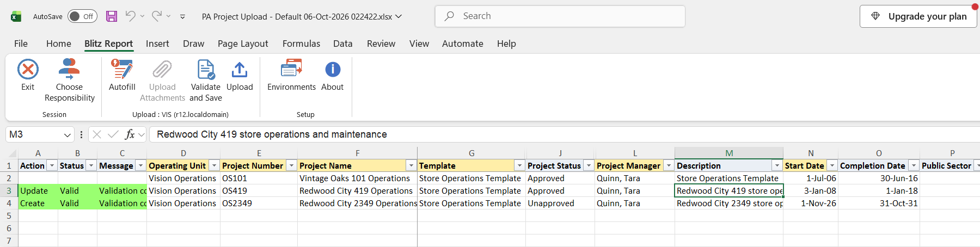The height and width of the screenshot is (247, 980).
Task: Select column F header
Action: tap(357, 153)
